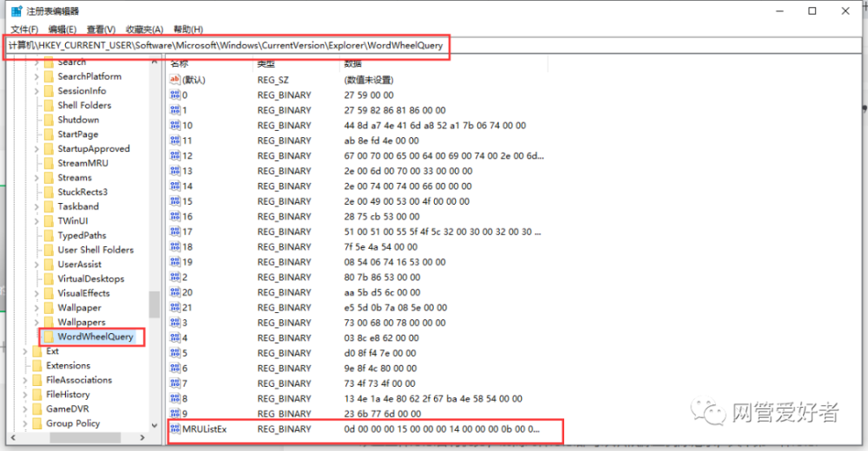This screenshot has height=451, width=868.
Task: Select binary icon of value 8
Action: click(175, 398)
